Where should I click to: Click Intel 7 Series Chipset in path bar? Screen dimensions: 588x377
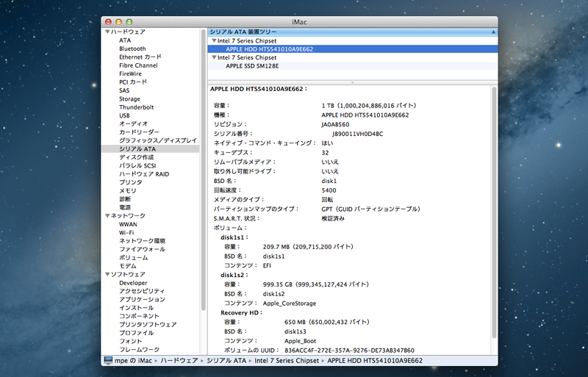pos(287,361)
